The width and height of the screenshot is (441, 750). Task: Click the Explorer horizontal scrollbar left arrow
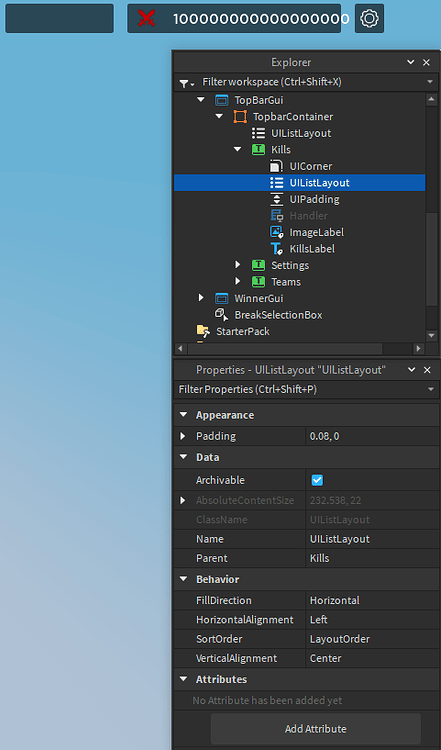[180, 348]
